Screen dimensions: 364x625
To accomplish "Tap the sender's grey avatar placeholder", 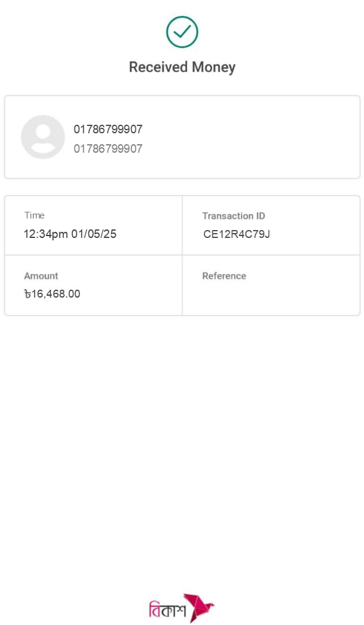I will pos(43,137).
